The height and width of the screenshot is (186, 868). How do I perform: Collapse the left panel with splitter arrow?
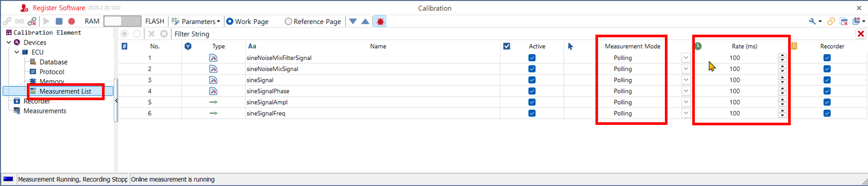[x=116, y=101]
